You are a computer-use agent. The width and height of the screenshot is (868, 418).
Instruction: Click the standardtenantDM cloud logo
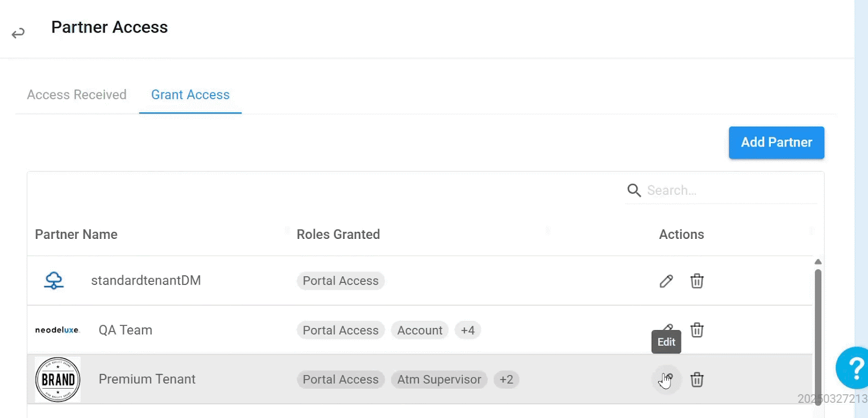click(x=54, y=281)
